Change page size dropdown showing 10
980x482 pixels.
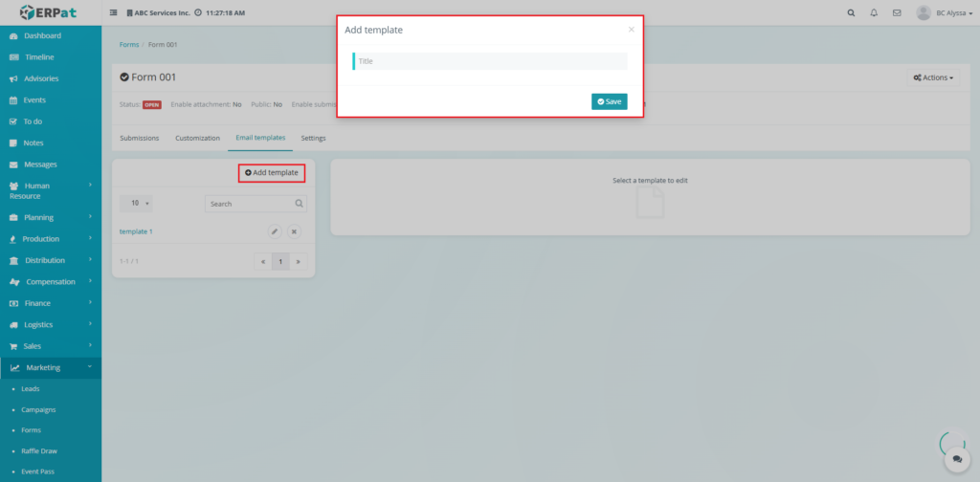pos(136,203)
